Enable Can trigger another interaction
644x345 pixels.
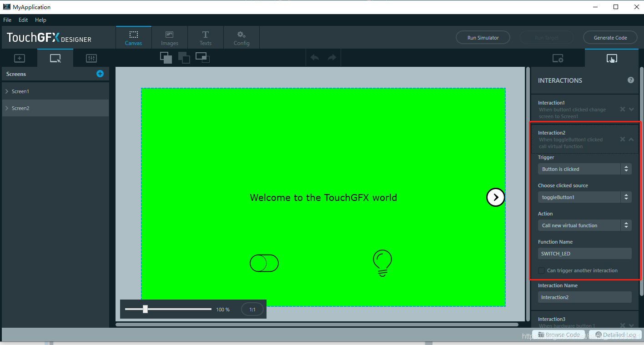coord(541,270)
